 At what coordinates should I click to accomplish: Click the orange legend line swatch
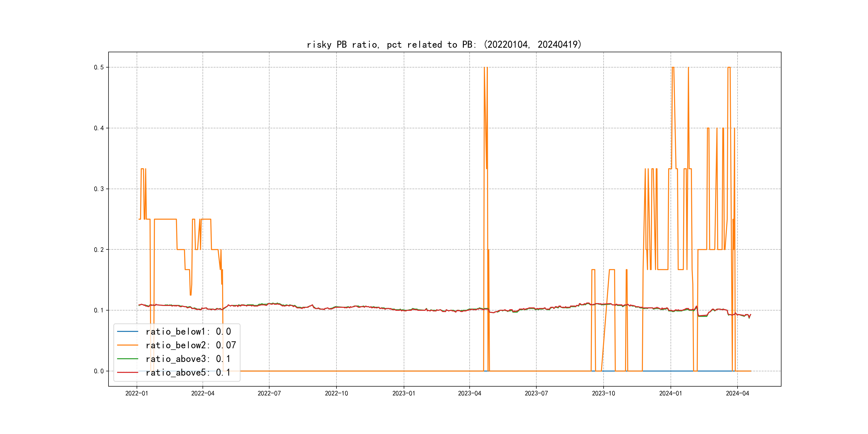pos(127,345)
